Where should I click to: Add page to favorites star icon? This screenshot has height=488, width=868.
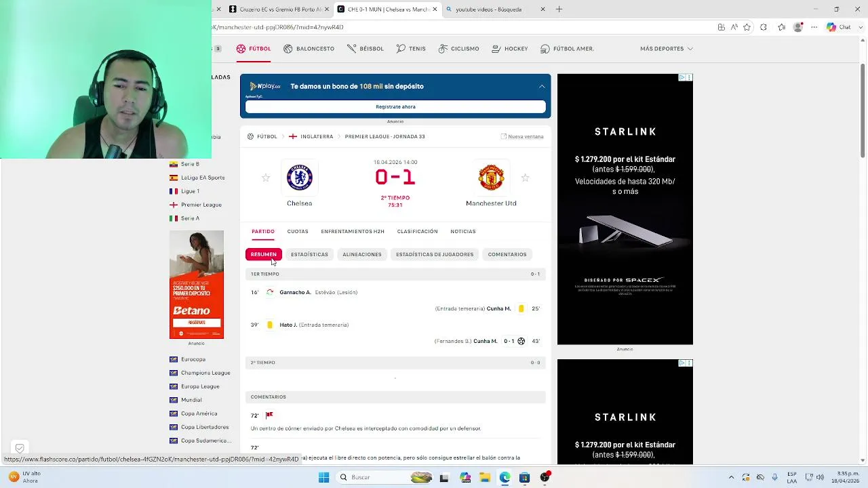747,27
